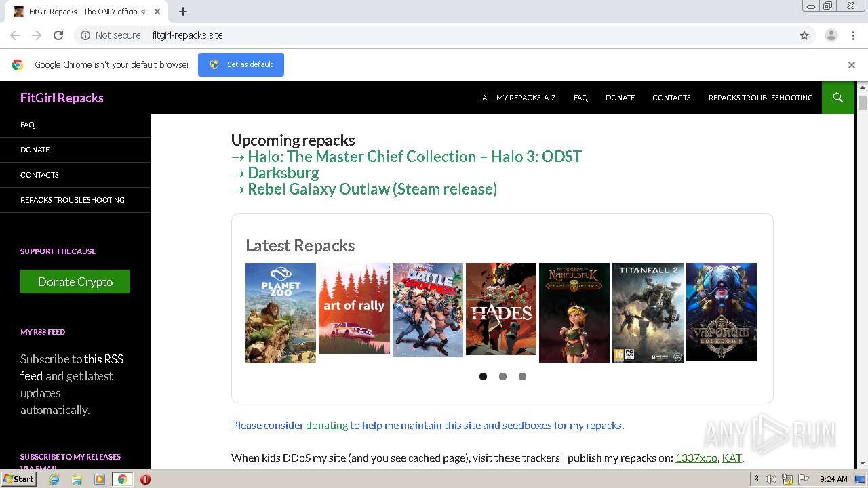Click the red Opera taskbar icon
The height and width of the screenshot is (488, 868).
[145, 479]
